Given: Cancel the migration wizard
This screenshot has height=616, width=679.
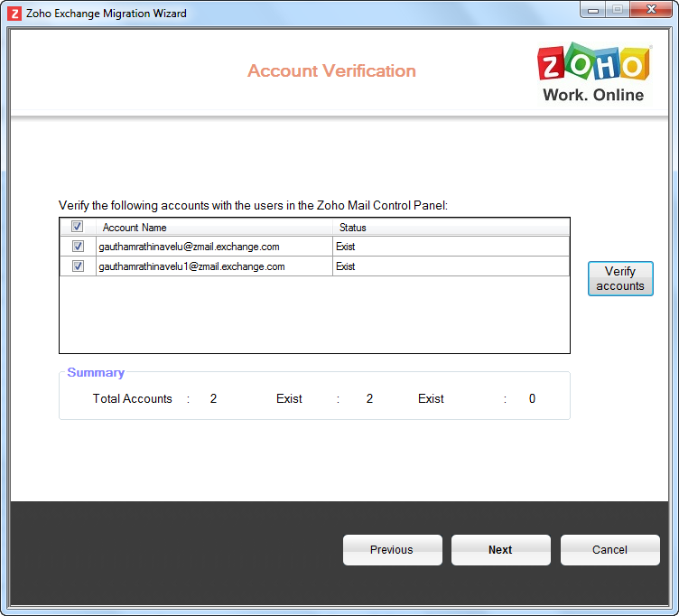Looking at the screenshot, I should click(x=609, y=550).
